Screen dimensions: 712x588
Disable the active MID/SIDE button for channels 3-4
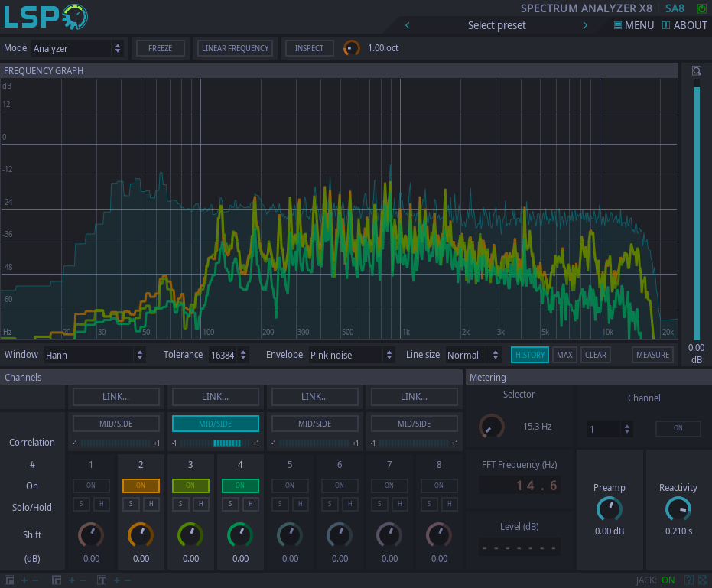coord(216,424)
